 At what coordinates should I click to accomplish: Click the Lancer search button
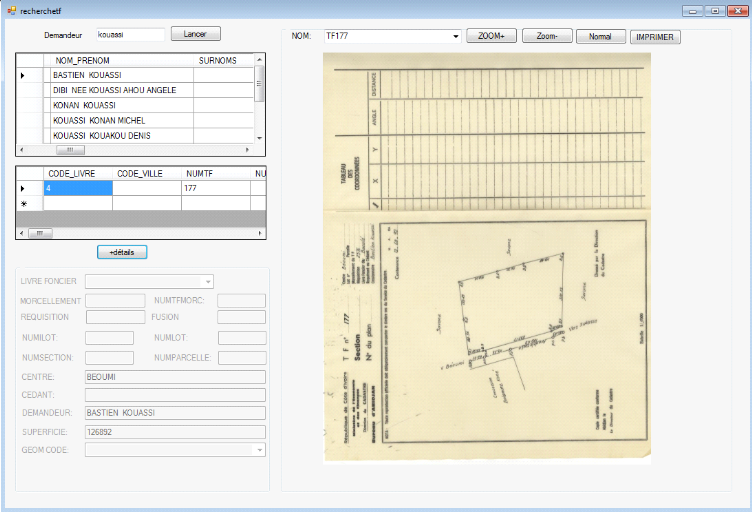tap(195, 34)
